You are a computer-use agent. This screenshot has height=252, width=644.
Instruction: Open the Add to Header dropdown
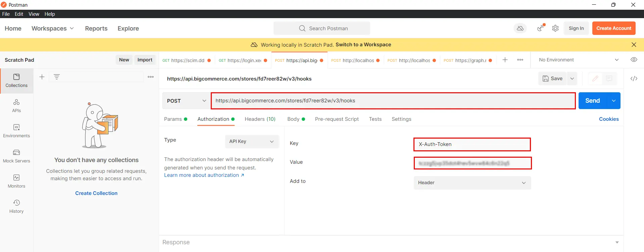coord(472,183)
